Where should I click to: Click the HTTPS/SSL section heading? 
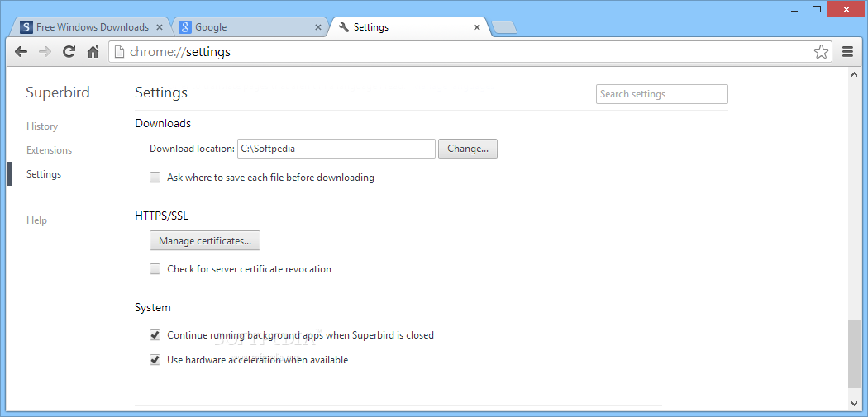(162, 216)
